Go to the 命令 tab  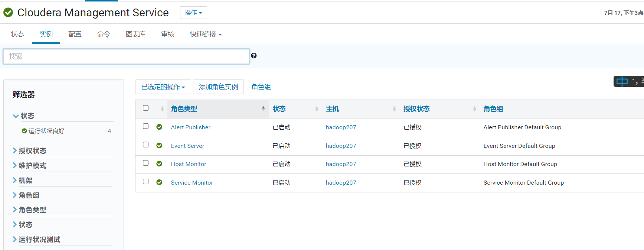click(104, 34)
